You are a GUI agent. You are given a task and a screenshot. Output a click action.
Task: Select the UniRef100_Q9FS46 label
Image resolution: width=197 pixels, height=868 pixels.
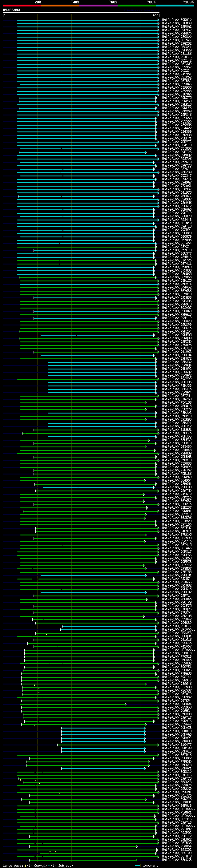[177, 115]
